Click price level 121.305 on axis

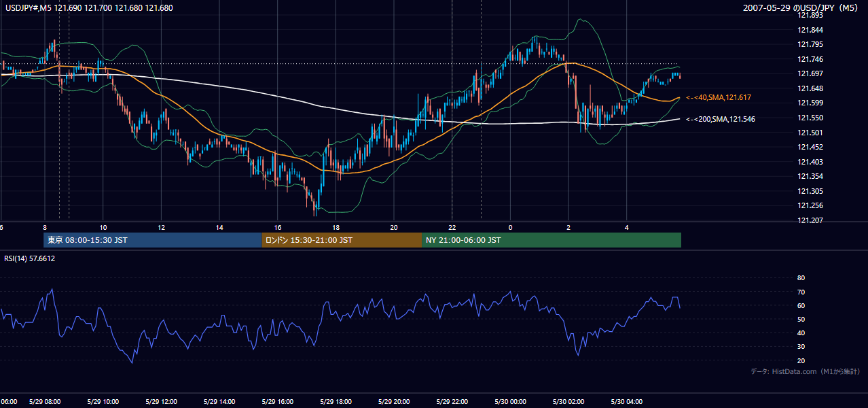point(810,191)
